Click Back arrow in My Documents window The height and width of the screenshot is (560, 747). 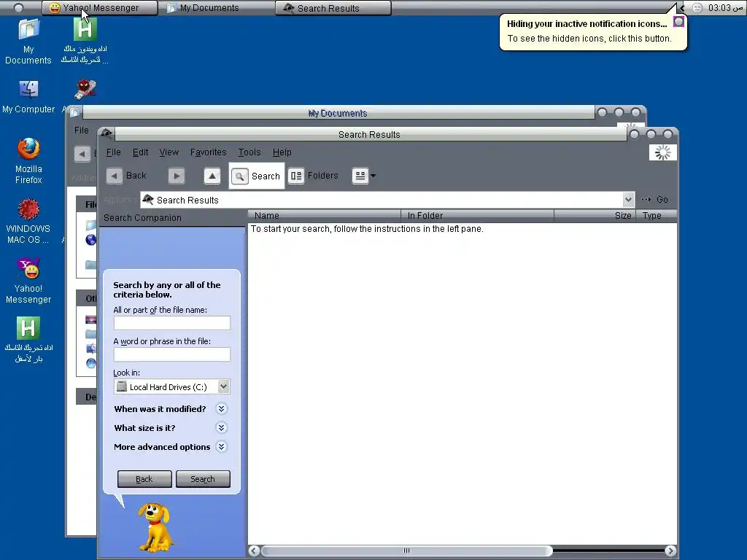coord(82,154)
